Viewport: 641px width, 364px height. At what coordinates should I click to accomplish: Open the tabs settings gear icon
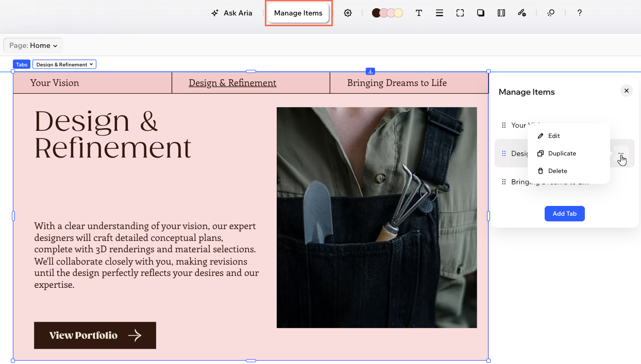pos(348,13)
